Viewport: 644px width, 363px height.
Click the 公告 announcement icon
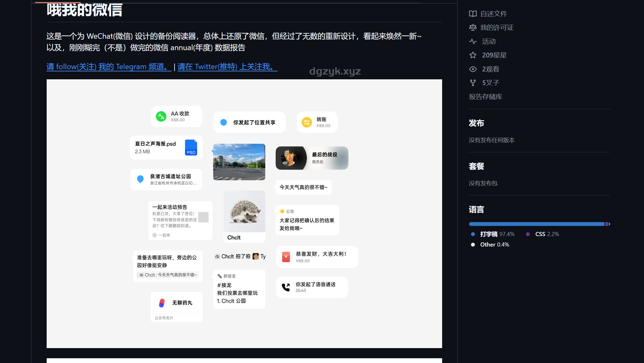[x=282, y=211]
